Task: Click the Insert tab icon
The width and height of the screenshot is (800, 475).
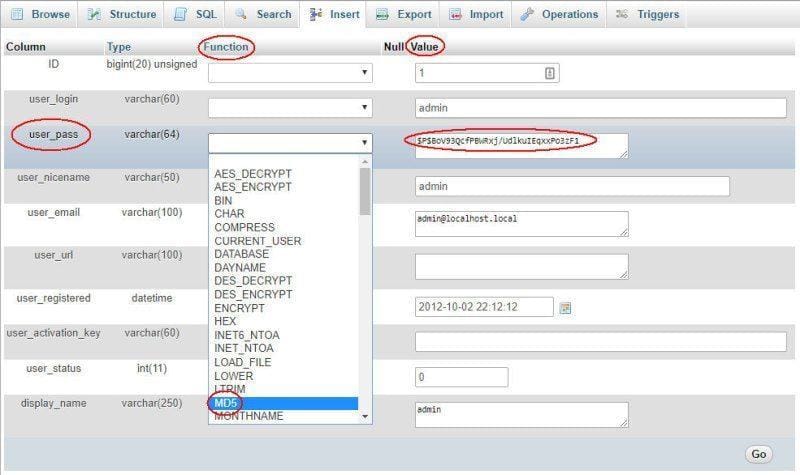Action: [x=316, y=14]
